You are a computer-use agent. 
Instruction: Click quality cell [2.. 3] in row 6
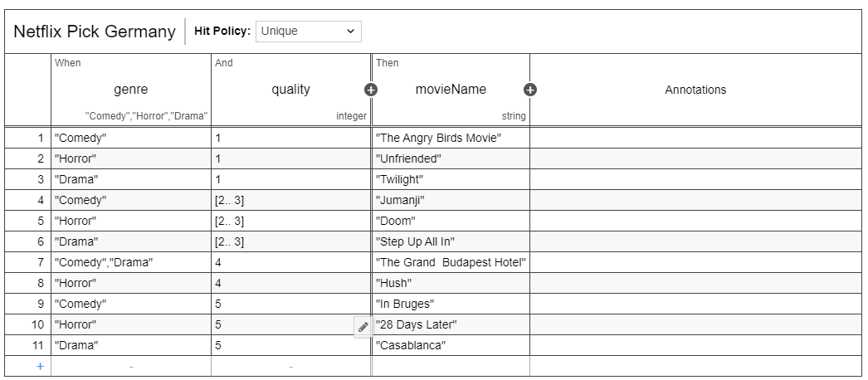(x=290, y=241)
